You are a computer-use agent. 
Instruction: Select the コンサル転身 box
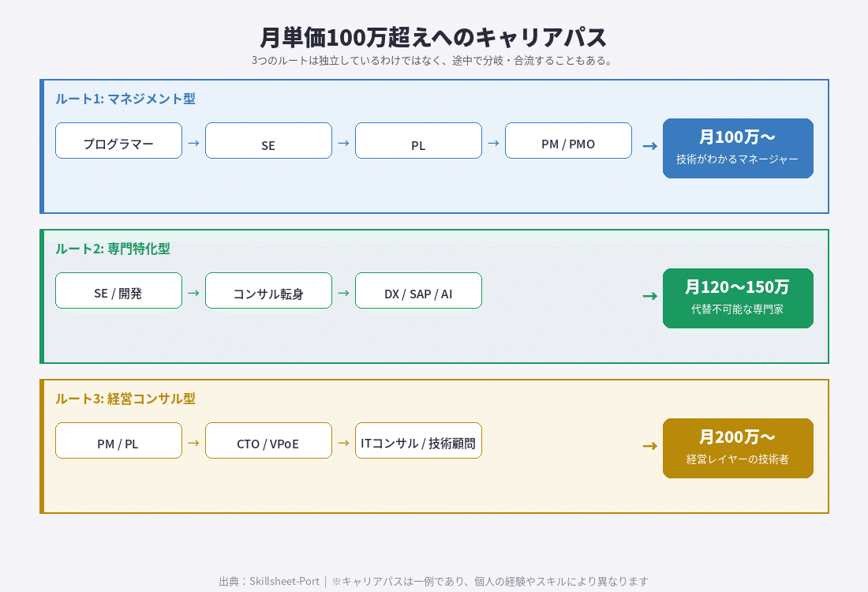pos(268,291)
